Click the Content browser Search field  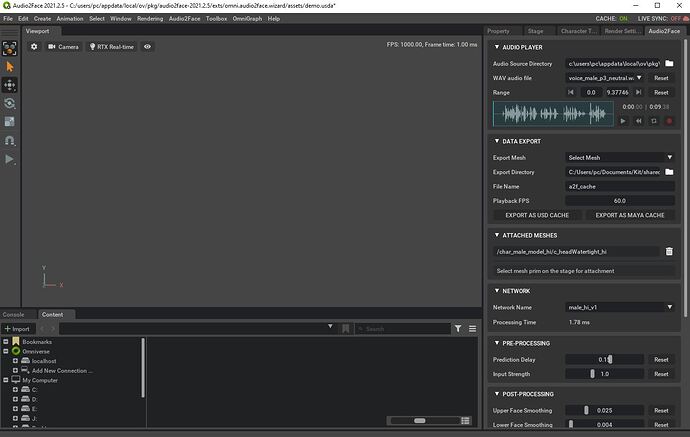pos(403,329)
